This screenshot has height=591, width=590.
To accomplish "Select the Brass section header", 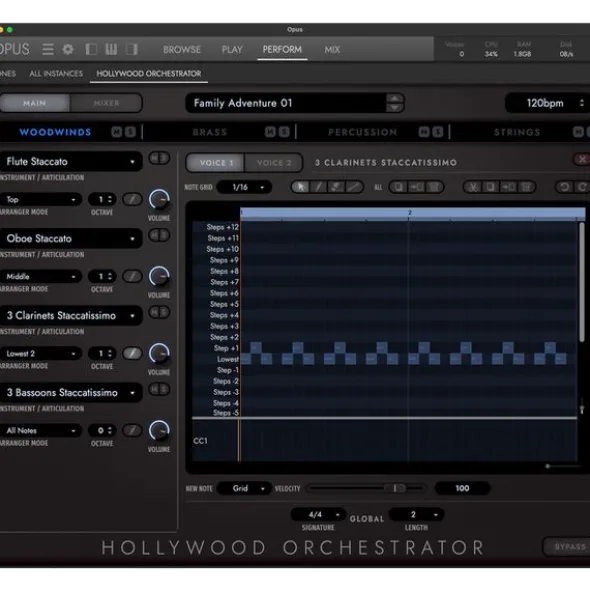I will [210, 132].
